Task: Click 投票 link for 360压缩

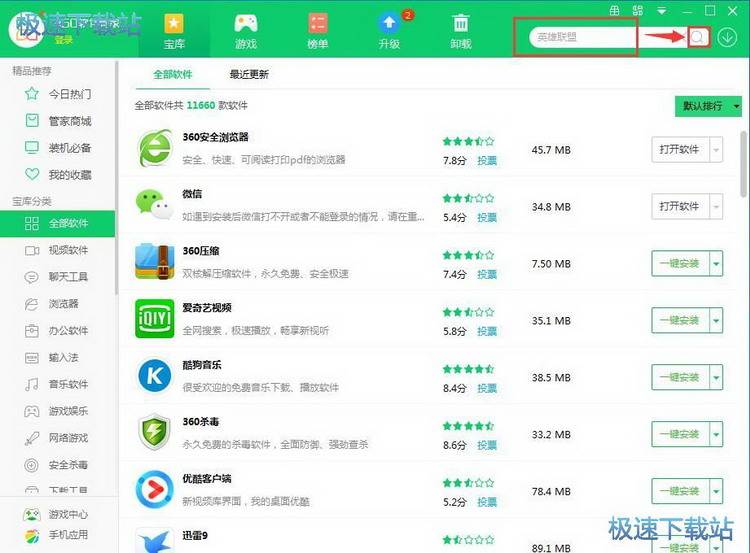Action: 487,275
